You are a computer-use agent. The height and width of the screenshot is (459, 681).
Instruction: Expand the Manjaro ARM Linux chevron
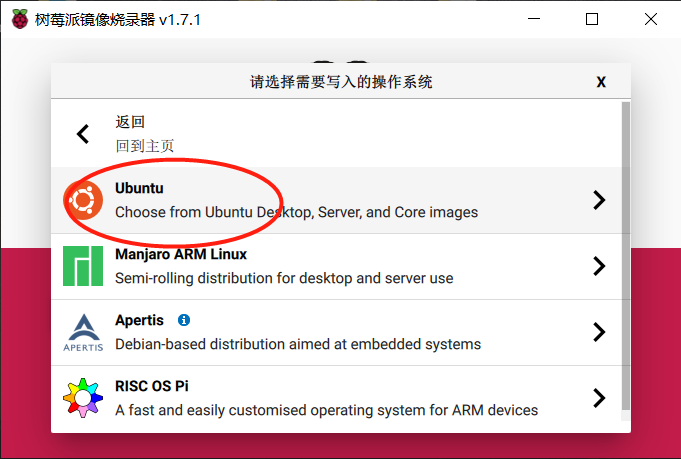click(599, 266)
